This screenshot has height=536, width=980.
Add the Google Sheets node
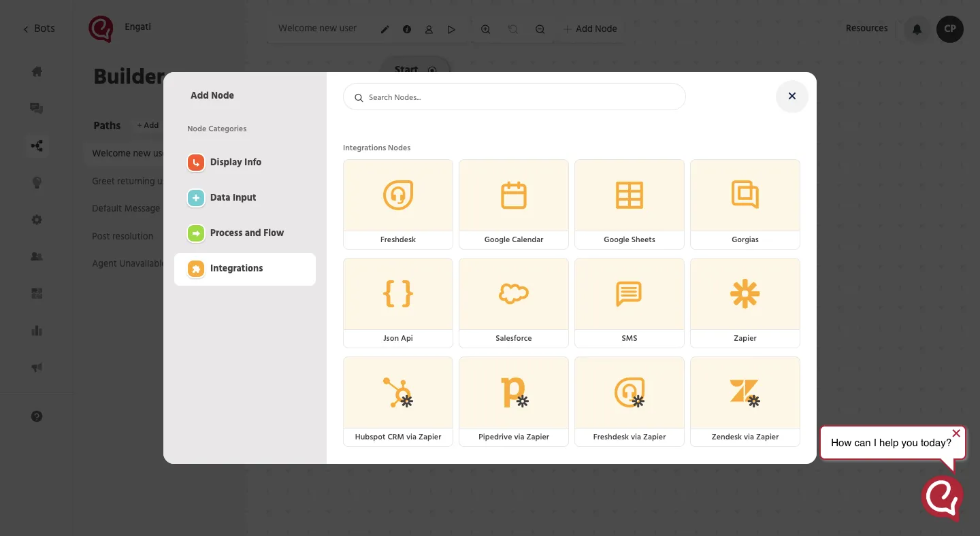tap(630, 204)
